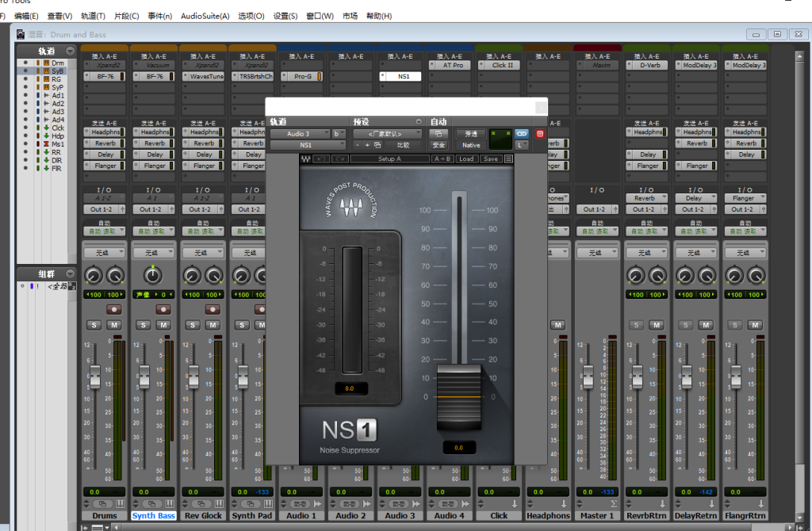This screenshot has height=531, width=812.
Task: Toggle solo on Drums channel
Action: click(x=94, y=325)
